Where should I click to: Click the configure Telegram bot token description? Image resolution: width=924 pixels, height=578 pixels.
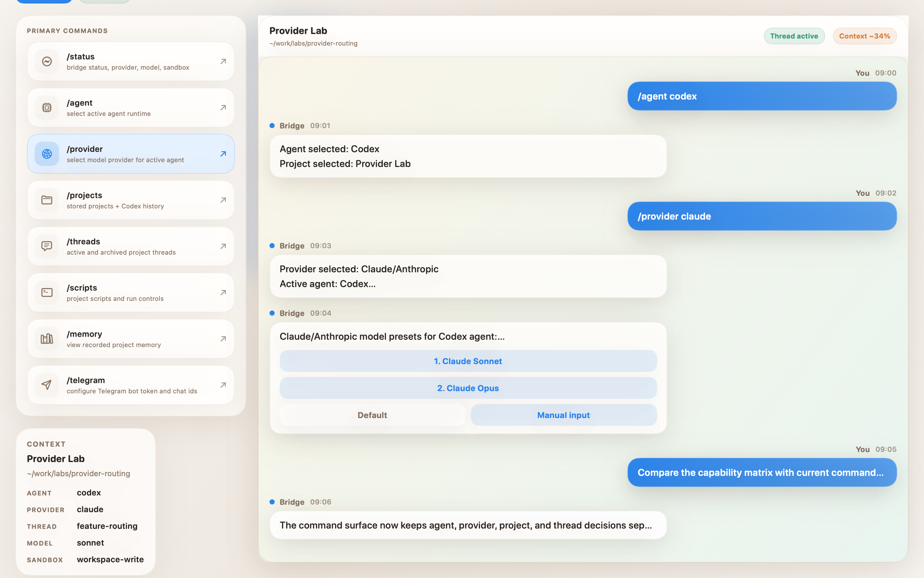pyautogui.click(x=132, y=391)
